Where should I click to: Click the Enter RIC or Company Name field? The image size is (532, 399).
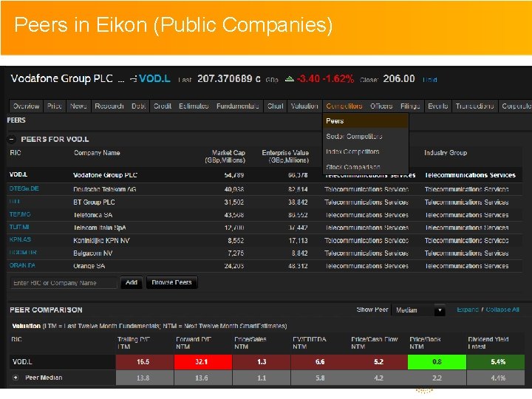point(64,282)
